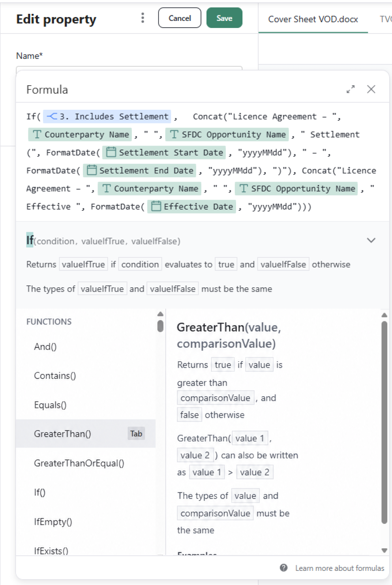Viewport: 392px width, 585px height.
Task: Collapse the If function help chevron
Action: coord(371,240)
